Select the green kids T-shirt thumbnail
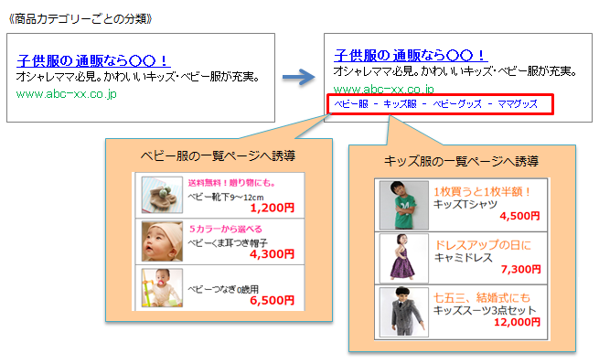Image resolution: width=599 pixels, height=364 pixels. pos(404,206)
